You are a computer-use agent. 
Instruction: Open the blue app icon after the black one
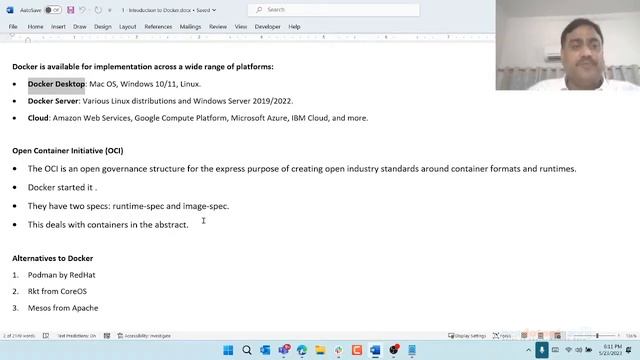[x=412, y=350]
